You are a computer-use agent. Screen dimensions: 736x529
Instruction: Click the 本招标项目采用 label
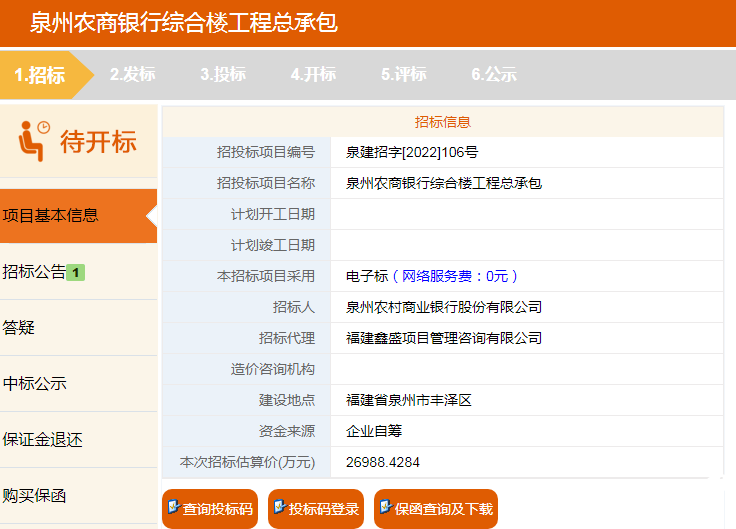pos(266,276)
